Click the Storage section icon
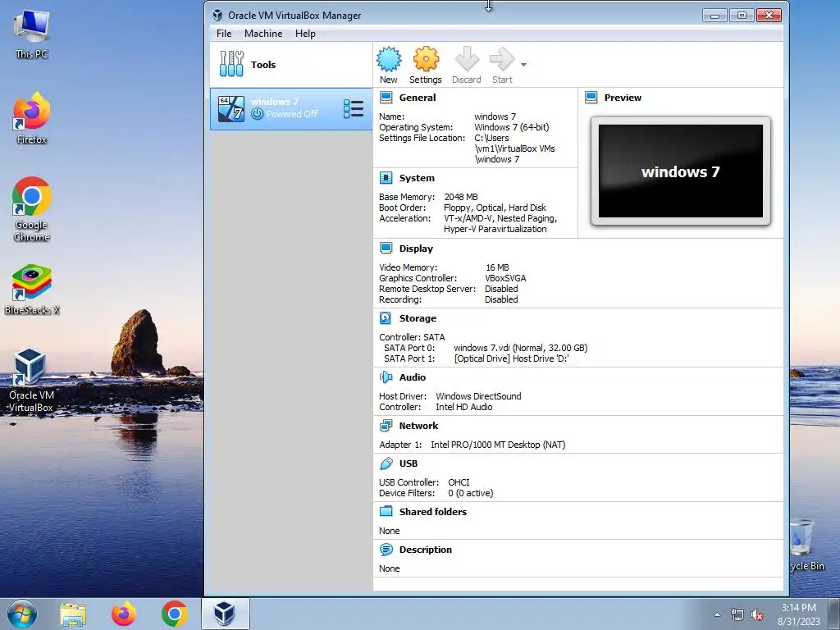 pos(386,318)
